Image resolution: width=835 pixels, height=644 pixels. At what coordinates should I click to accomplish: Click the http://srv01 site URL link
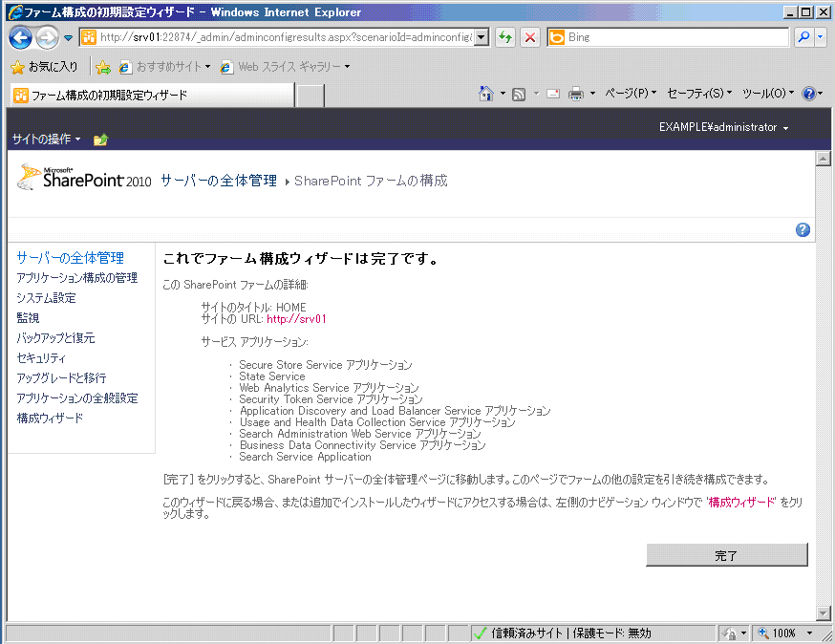pos(296,319)
